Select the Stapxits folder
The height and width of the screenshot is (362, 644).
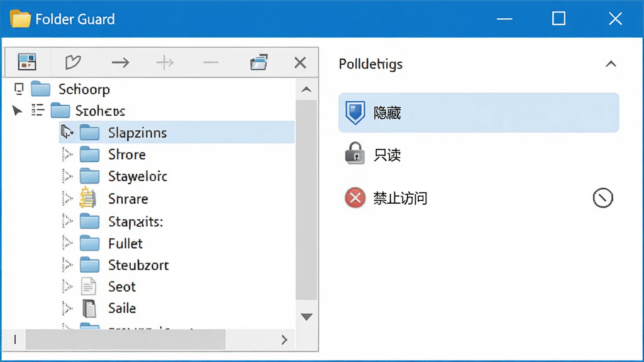(x=121, y=222)
